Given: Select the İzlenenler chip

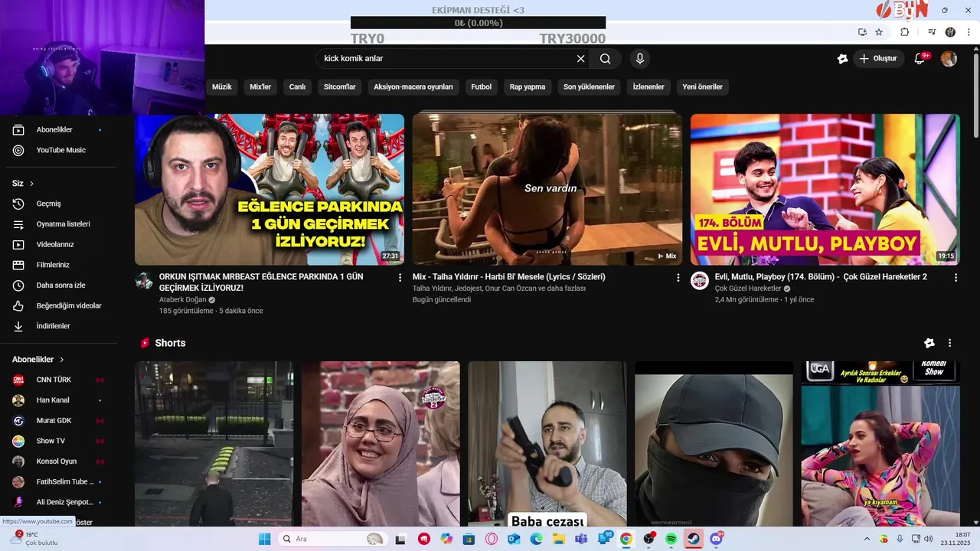Looking at the screenshot, I should click(648, 86).
